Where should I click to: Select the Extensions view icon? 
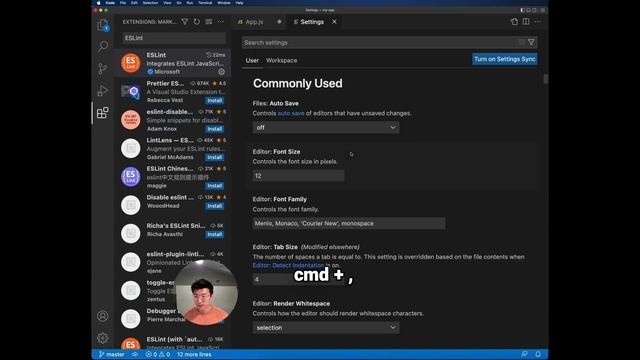103,113
